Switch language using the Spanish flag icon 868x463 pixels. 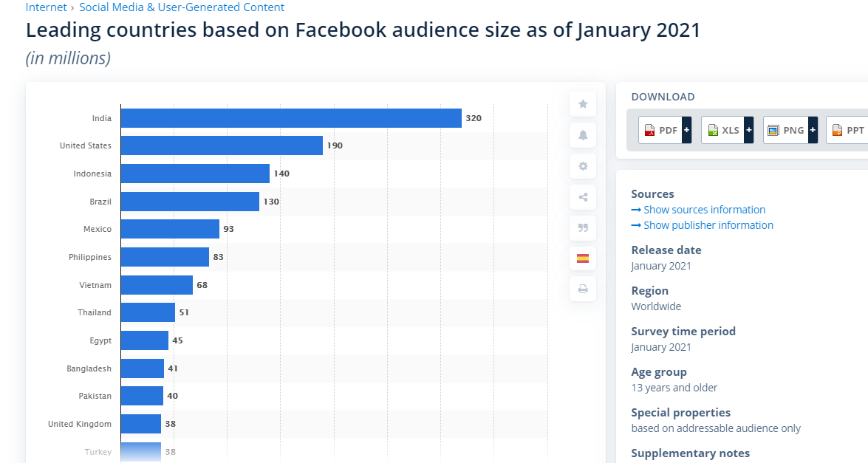(582, 258)
